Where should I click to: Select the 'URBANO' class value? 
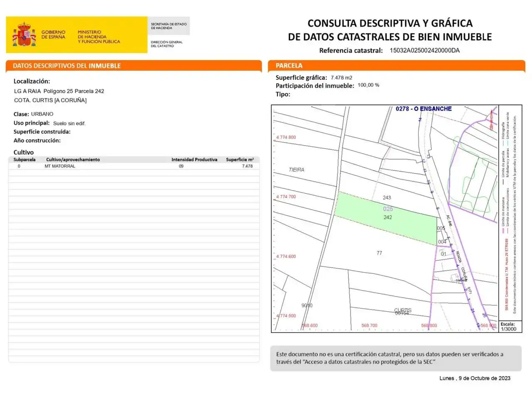(42, 114)
